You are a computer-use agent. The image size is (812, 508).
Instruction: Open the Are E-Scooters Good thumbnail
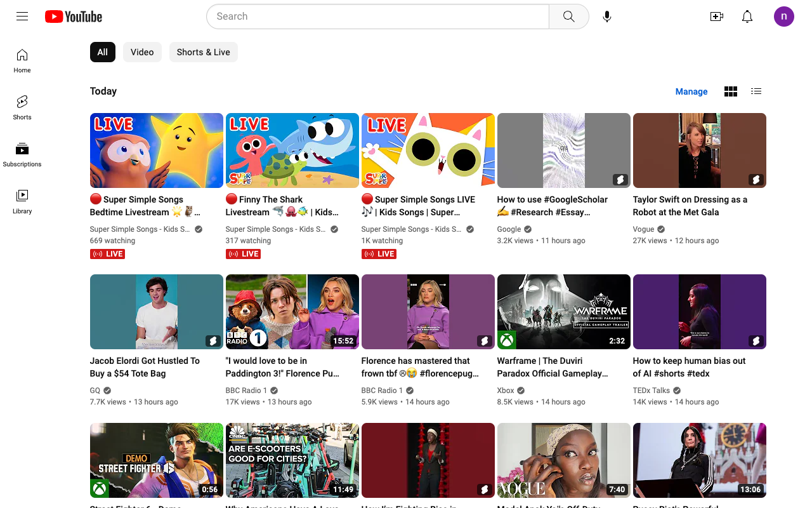292,460
